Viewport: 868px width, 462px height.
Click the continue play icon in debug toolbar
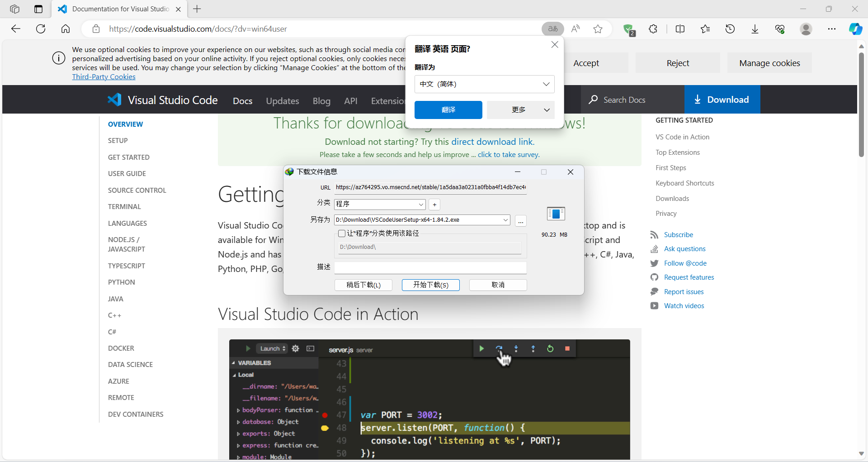pyautogui.click(x=481, y=348)
